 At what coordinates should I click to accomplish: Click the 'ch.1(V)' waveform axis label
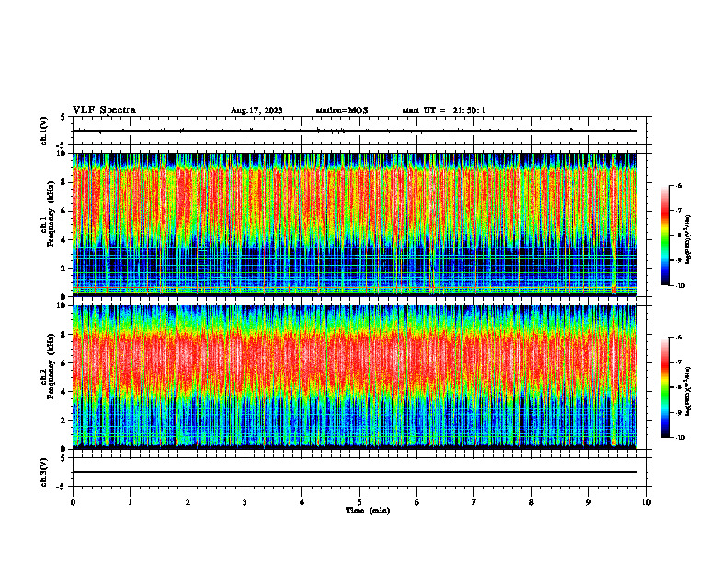point(44,131)
